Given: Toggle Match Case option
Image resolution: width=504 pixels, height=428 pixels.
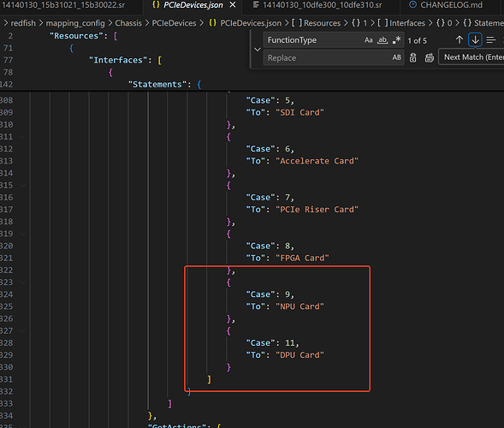Looking at the screenshot, I should [368, 40].
